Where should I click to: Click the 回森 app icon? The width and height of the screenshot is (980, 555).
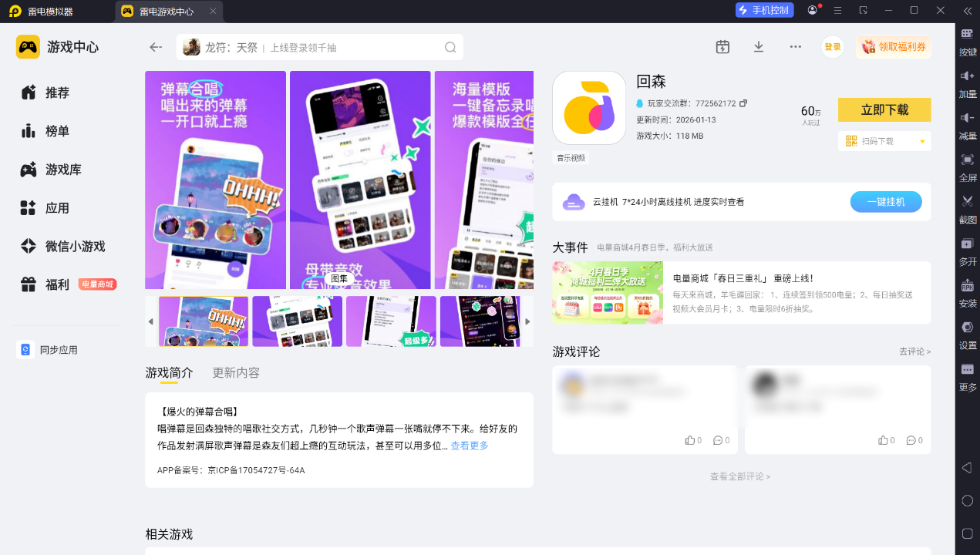click(589, 108)
